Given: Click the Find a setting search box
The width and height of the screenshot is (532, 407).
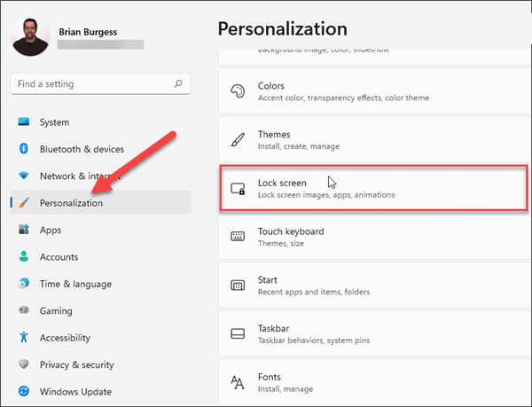Looking at the screenshot, I should coord(93,84).
